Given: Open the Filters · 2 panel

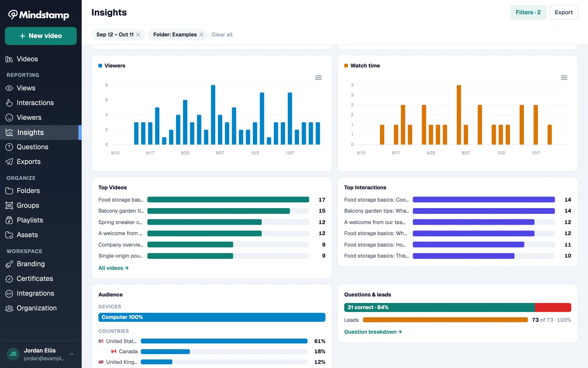Looking at the screenshot, I should 528,13.
